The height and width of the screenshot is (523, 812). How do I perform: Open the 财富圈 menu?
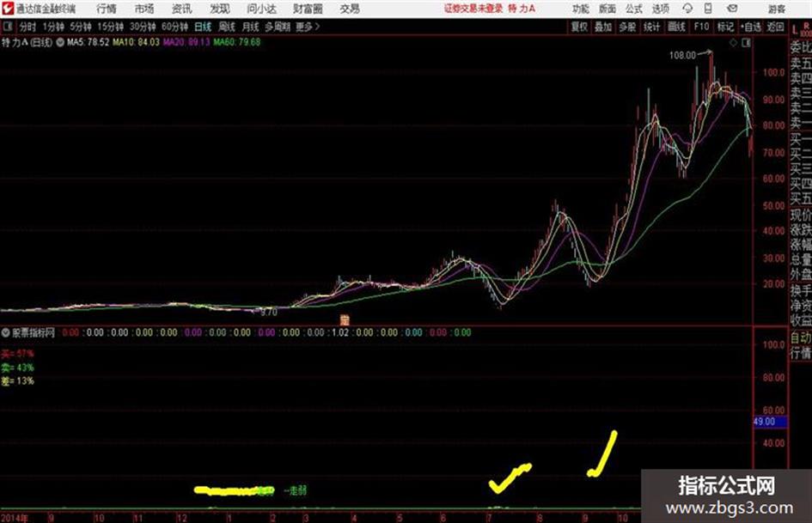click(308, 9)
